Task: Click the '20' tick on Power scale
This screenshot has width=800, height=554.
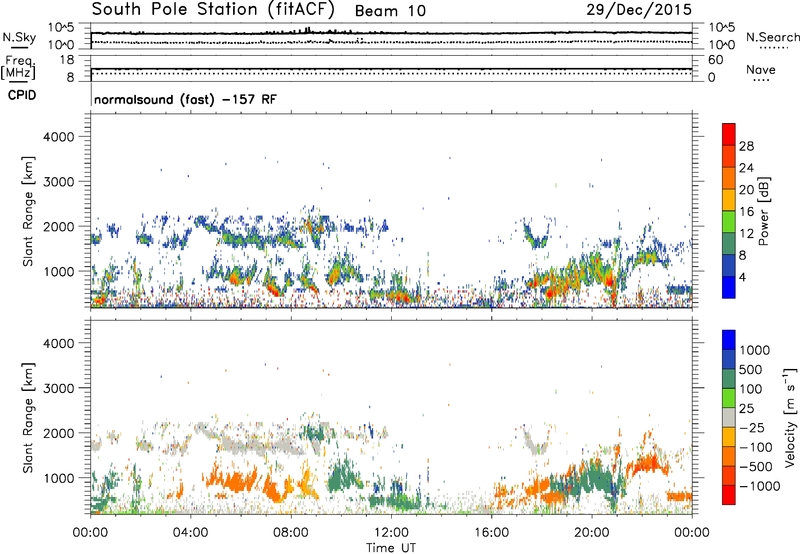Action: pyautogui.click(x=746, y=190)
